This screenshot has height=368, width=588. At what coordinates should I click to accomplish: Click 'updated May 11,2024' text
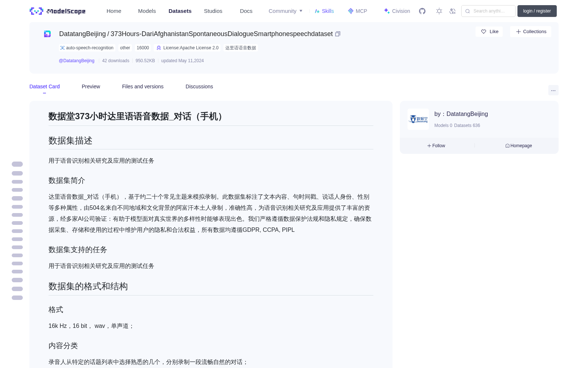click(x=182, y=61)
